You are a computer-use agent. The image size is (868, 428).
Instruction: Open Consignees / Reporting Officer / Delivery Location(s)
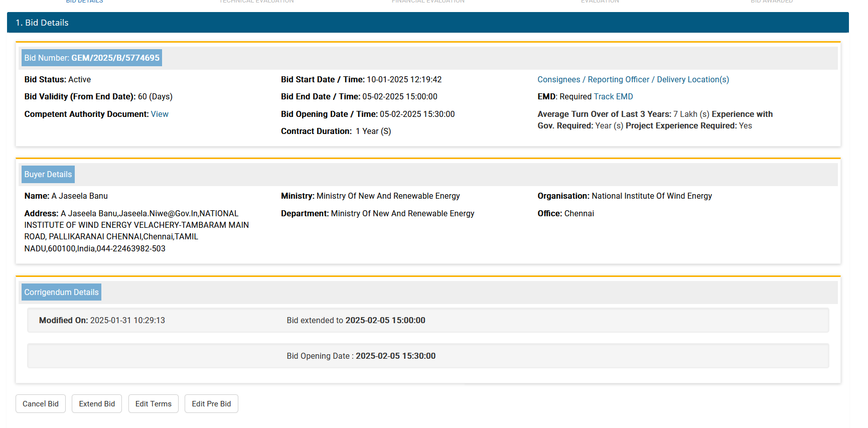(x=633, y=80)
